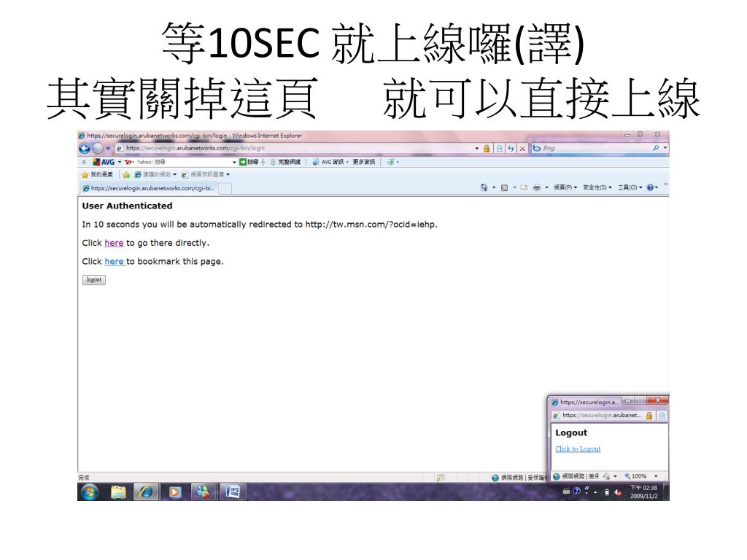Click the muted volume tray icon
The height and width of the screenshot is (560, 747).
coord(618,492)
